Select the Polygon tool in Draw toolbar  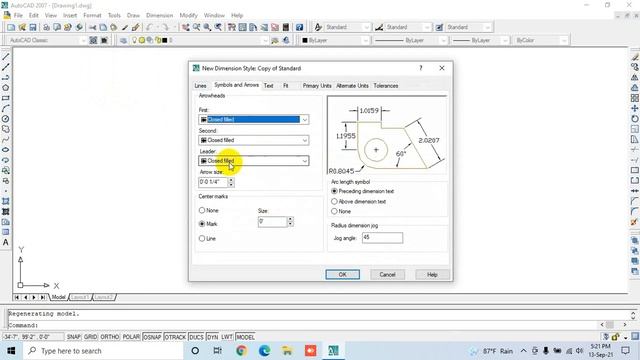(6, 88)
